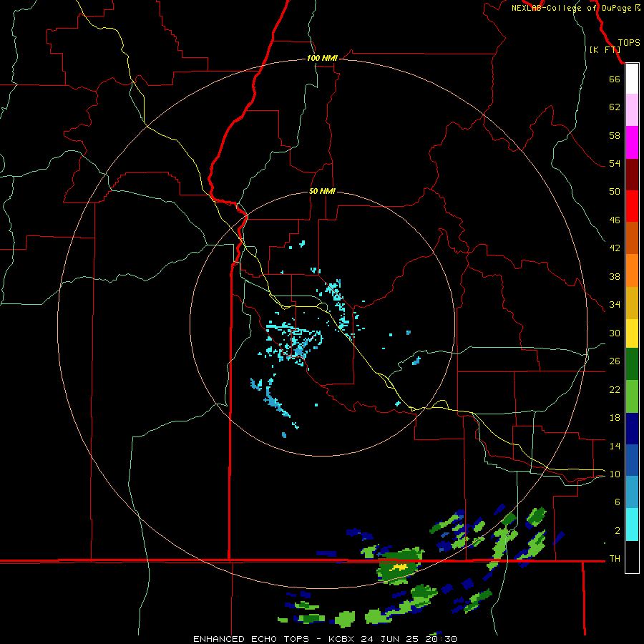The width and height of the screenshot is (644, 644).
Task: Select the 100 NMI range ring label
Action: click(322, 58)
